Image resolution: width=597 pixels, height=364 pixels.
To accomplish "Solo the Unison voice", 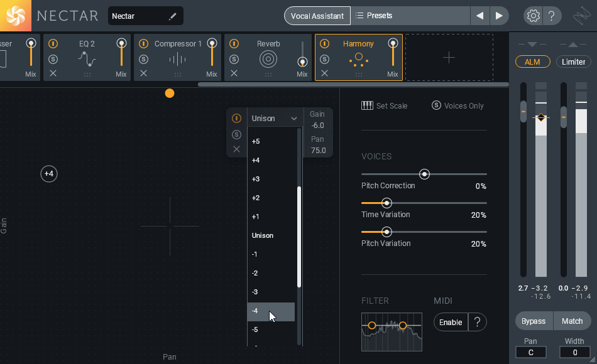I will (236, 134).
